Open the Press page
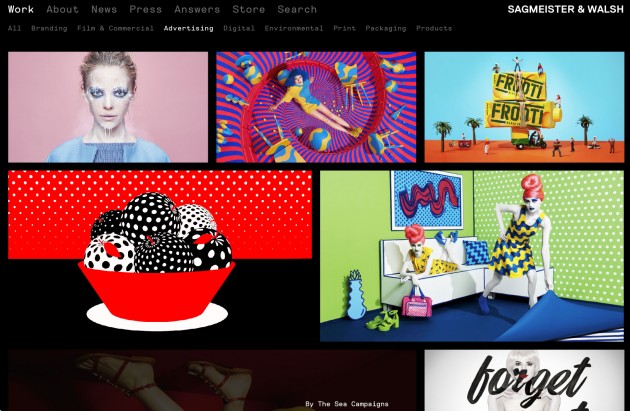Viewport: 630px width, 411px height. (145, 9)
